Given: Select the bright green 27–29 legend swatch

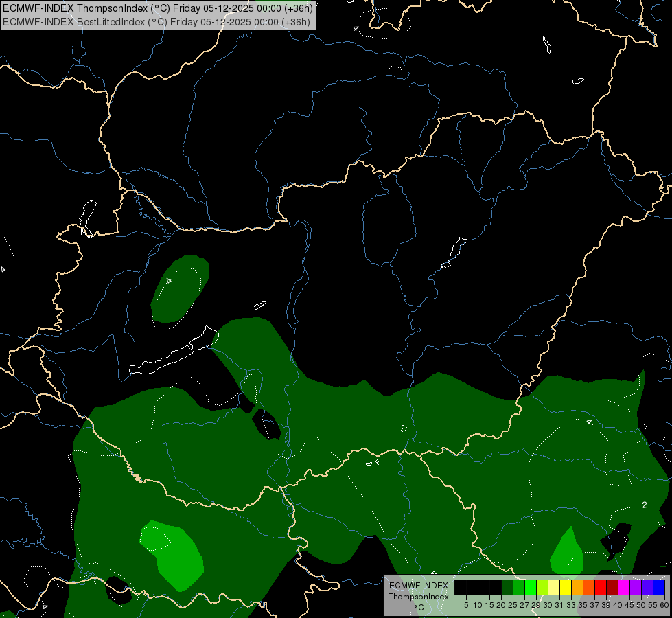Looking at the screenshot, I should point(531,587).
